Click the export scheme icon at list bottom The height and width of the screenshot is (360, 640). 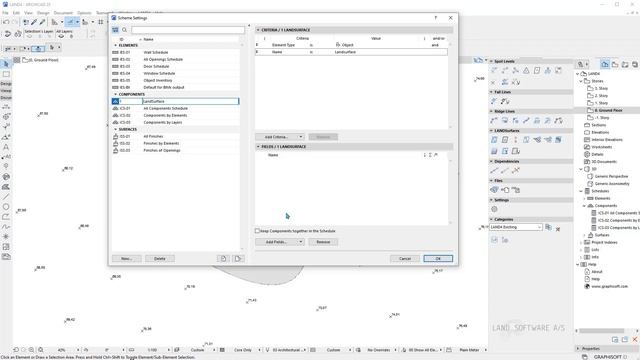coord(238,258)
